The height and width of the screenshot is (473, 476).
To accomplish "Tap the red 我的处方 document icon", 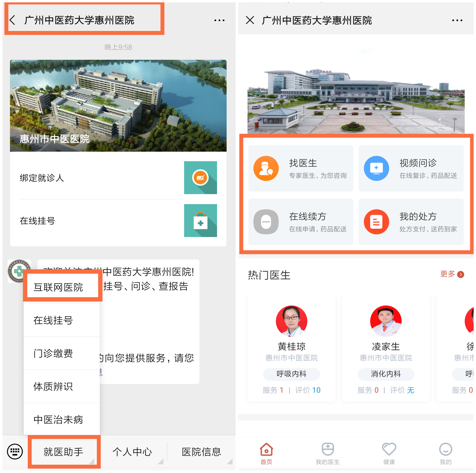I will pyautogui.click(x=376, y=222).
